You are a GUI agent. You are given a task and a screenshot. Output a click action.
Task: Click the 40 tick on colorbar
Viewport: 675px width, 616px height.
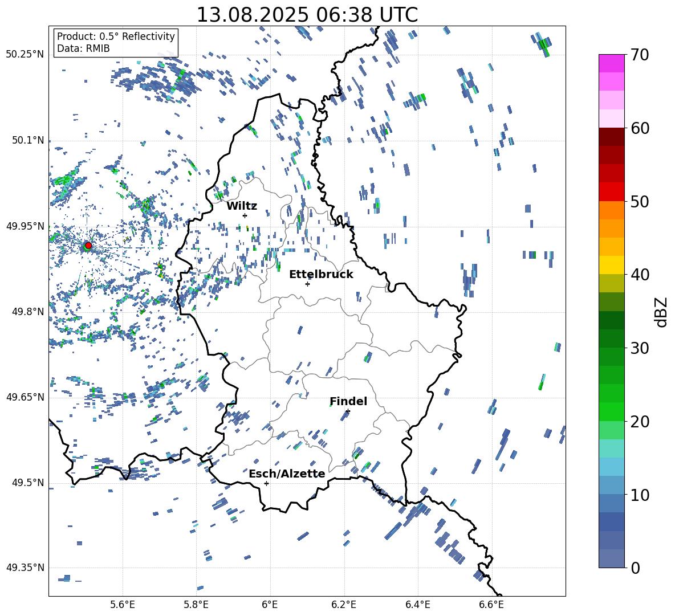(640, 275)
